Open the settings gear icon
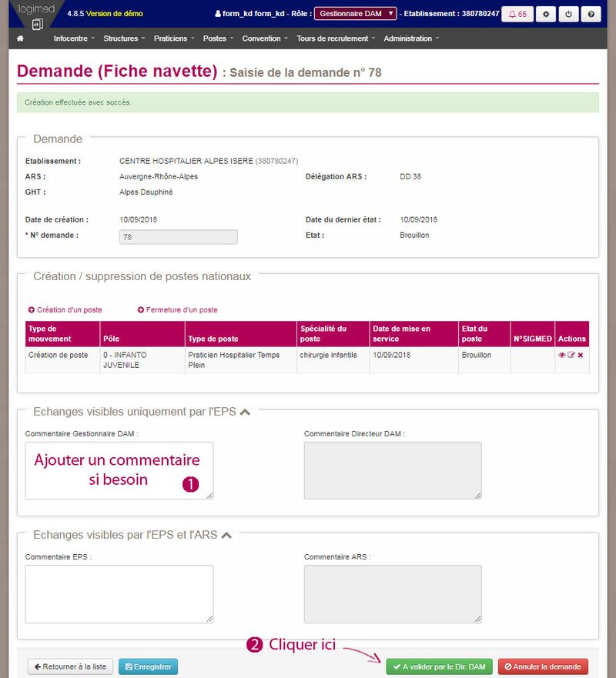Image resolution: width=616 pixels, height=678 pixels. (546, 14)
